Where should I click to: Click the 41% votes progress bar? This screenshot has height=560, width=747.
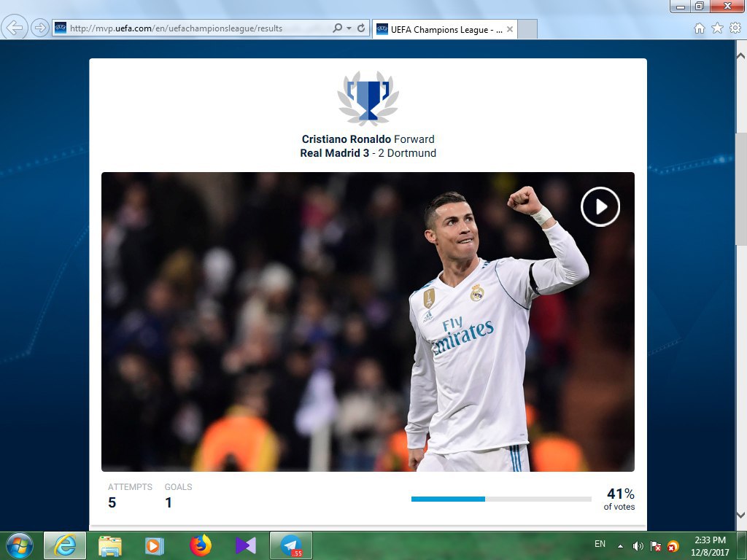pyautogui.click(x=501, y=499)
